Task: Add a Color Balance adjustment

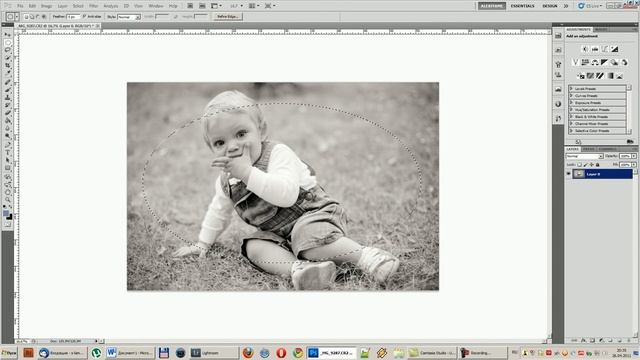Action: (595, 62)
